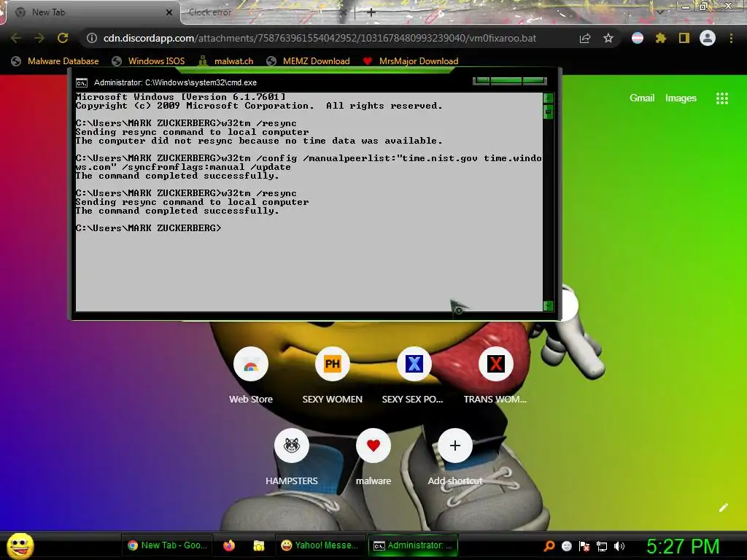Screen dimensions: 747x560
Task: Click cmd scrollbar down arrow
Action: coord(548,306)
